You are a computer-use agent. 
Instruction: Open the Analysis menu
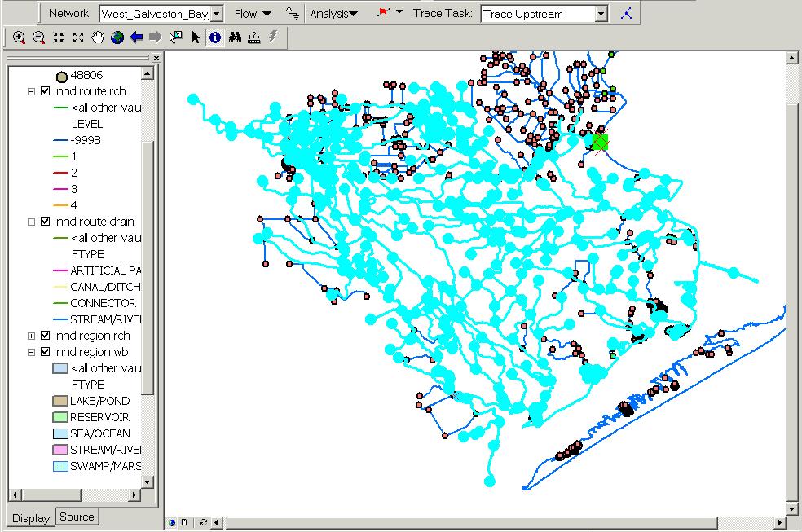point(333,14)
